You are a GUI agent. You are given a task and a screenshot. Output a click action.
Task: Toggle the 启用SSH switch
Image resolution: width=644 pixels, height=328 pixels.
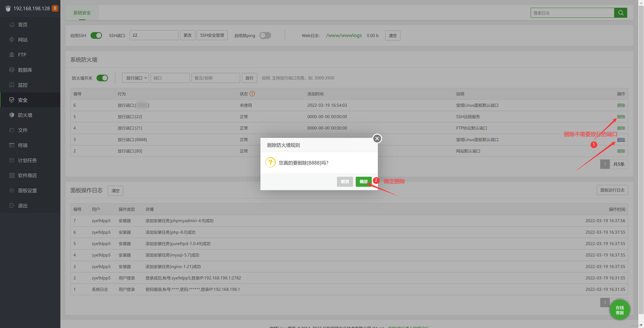click(x=96, y=36)
